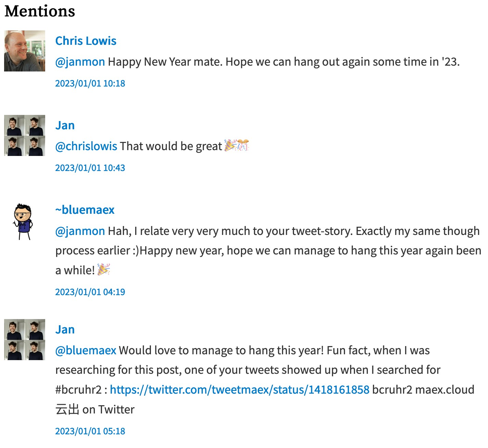Open @janmon mention in Chris Lowis post
The width and height of the screenshot is (488, 448).
[x=80, y=62]
